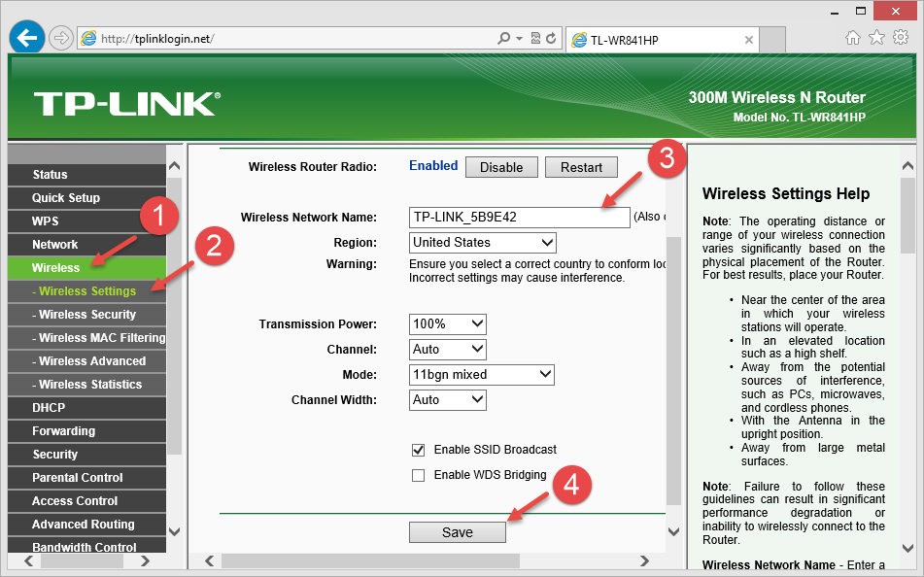Screen dimensions: 924x577
Task: Click the browser Forward arrow button
Action: [x=60, y=39]
